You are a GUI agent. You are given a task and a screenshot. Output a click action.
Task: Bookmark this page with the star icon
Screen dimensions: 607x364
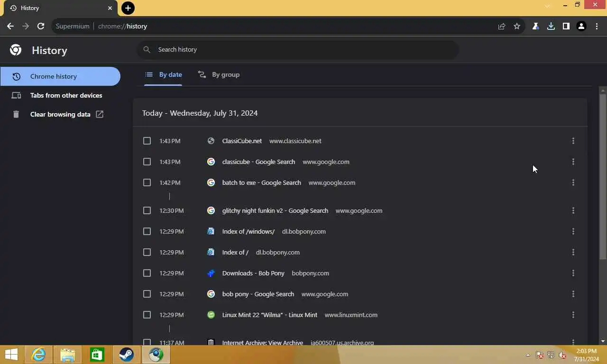[517, 26]
